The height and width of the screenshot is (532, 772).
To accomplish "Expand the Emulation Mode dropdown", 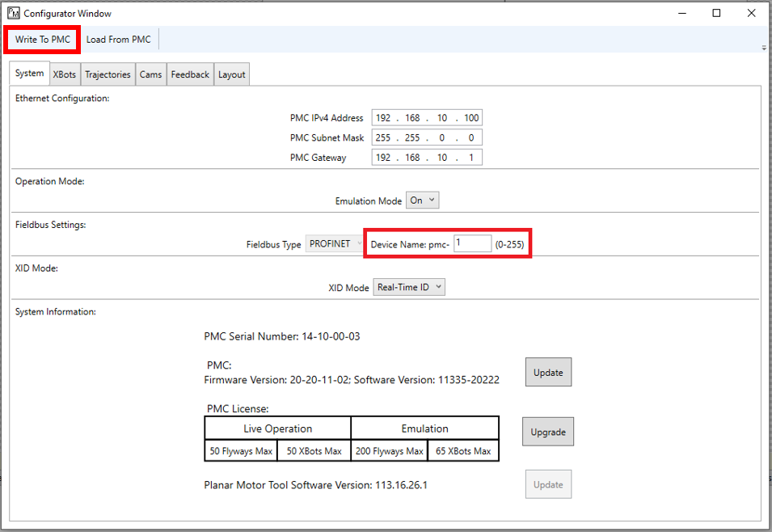I will click(422, 201).
